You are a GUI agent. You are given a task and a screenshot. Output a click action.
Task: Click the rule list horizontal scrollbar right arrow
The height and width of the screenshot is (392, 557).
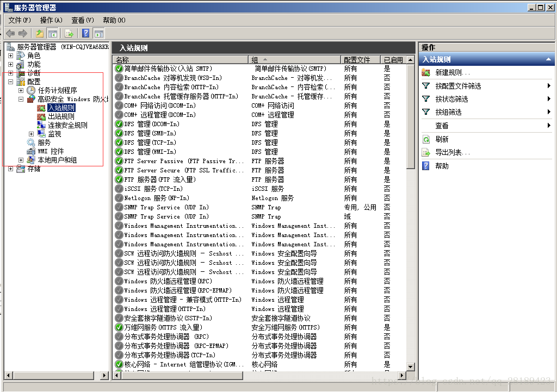[402, 375]
